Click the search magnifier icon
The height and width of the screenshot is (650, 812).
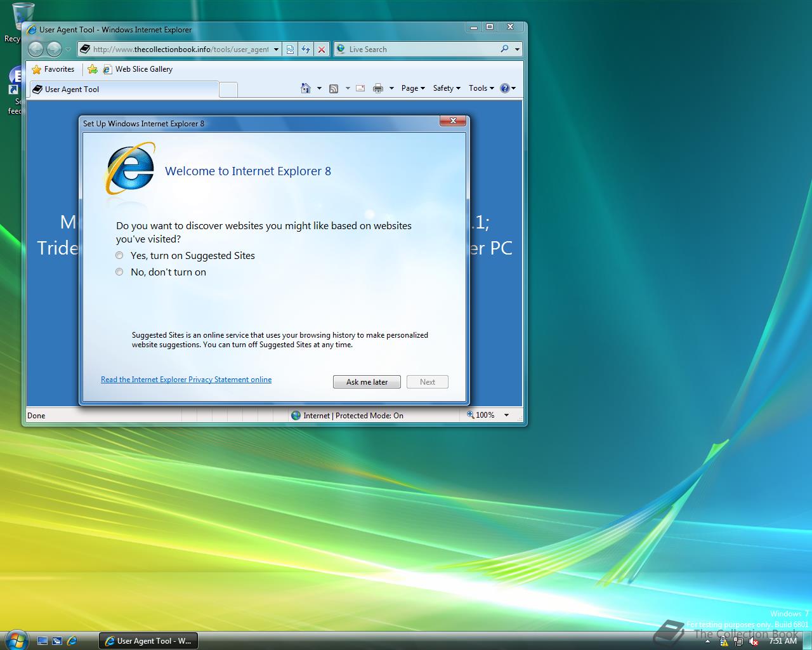[504, 49]
